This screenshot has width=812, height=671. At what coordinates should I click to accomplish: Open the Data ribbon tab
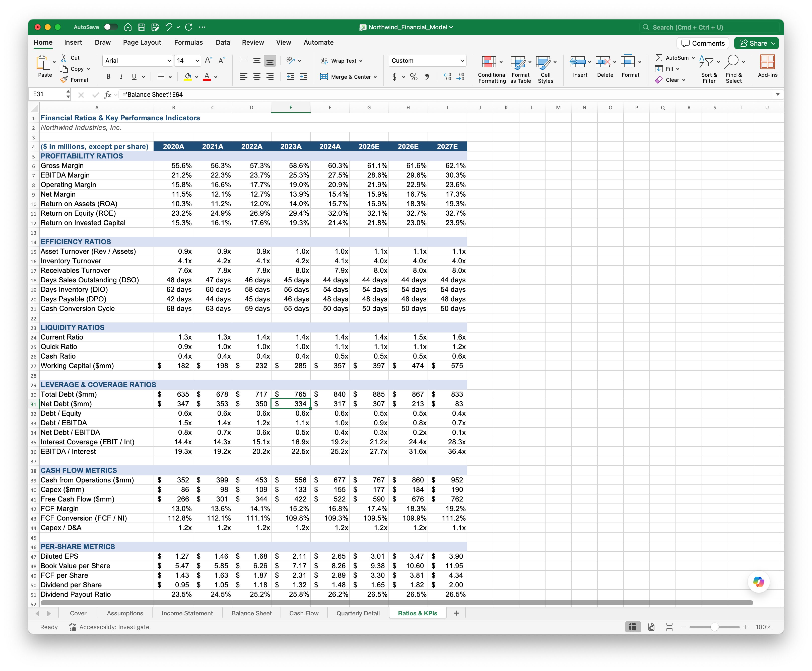pyautogui.click(x=223, y=42)
